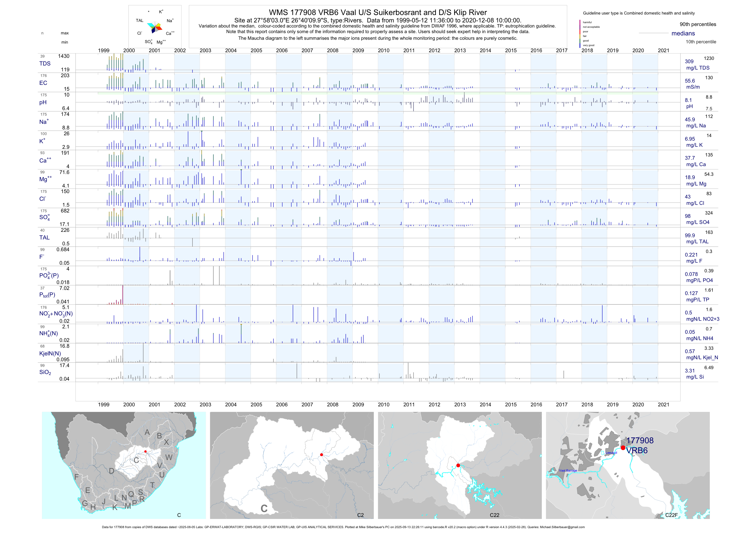This screenshot has height=535, width=756.
Task: Click the SiO2 row label
Action: click(x=45, y=372)
